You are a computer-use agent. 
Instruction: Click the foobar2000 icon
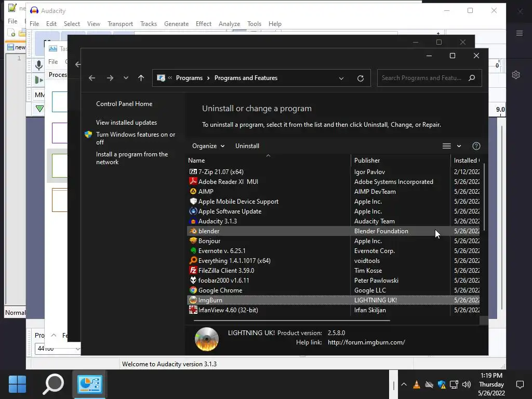[193, 280]
